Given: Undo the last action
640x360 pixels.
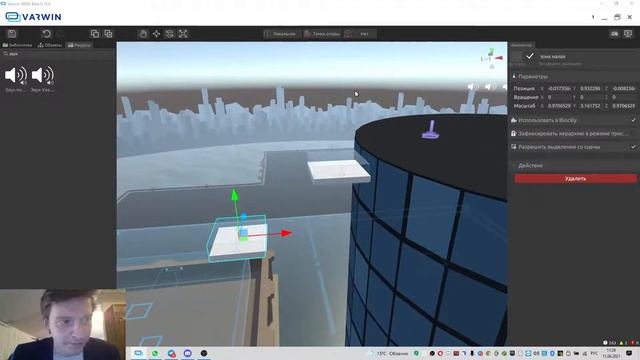Looking at the screenshot, I should pyautogui.click(x=46, y=33).
